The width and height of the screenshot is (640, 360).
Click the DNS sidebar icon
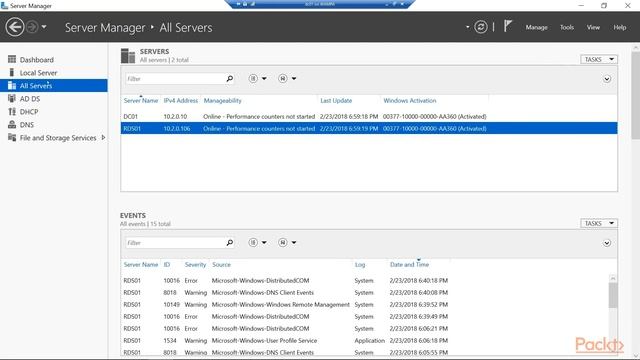coord(12,124)
